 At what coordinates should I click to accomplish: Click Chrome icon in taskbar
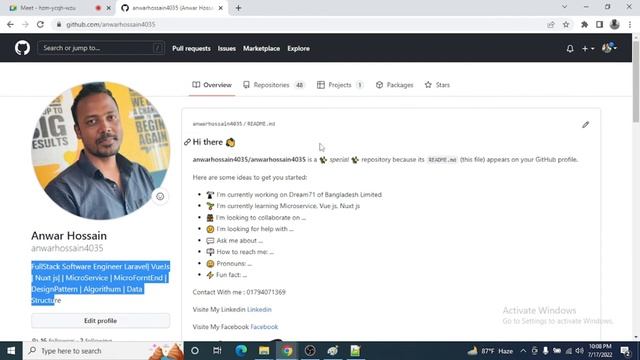tap(287, 351)
